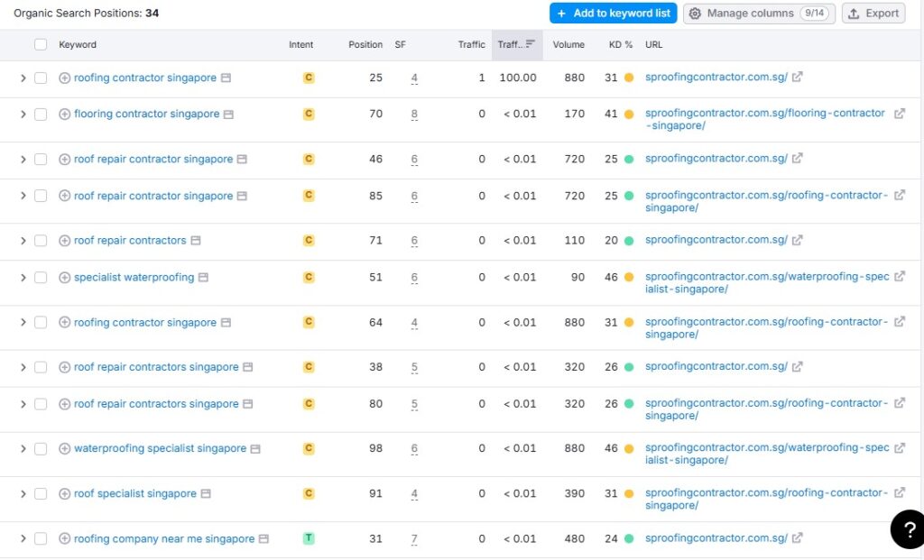
Task: Open external link icon for flooring-contractor URL
Action: (x=899, y=114)
